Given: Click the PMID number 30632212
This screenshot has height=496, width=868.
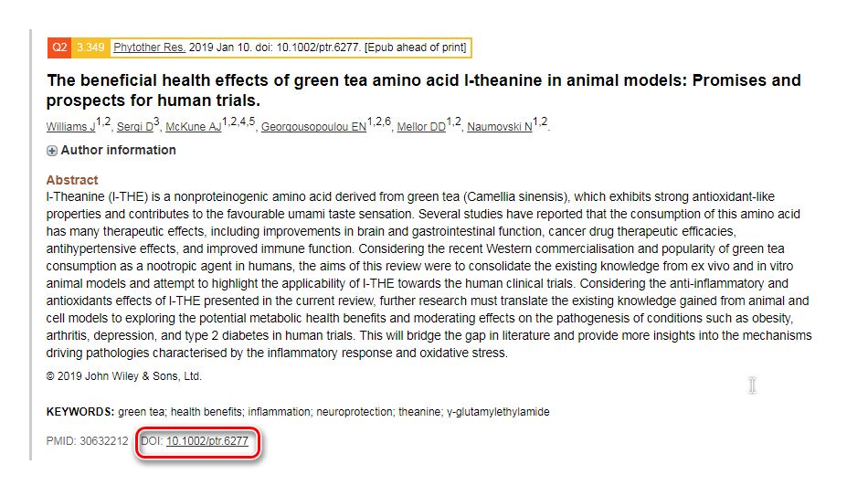Looking at the screenshot, I should 103,441.
